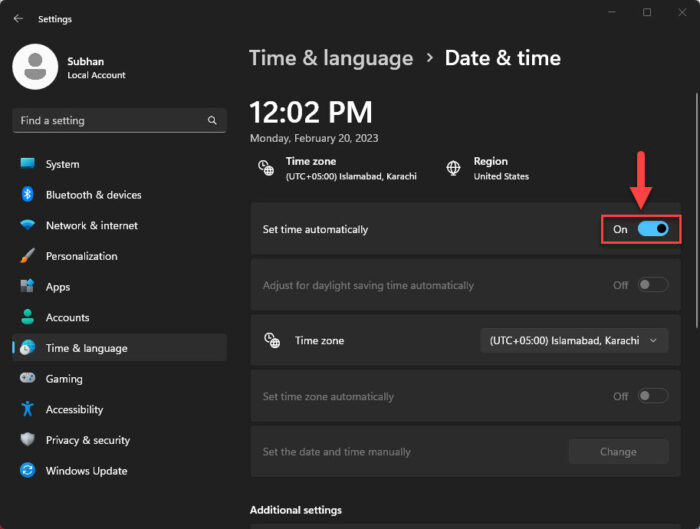Click the Find a setting search box
The height and width of the screenshot is (529, 700).
[x=120, y=121]
